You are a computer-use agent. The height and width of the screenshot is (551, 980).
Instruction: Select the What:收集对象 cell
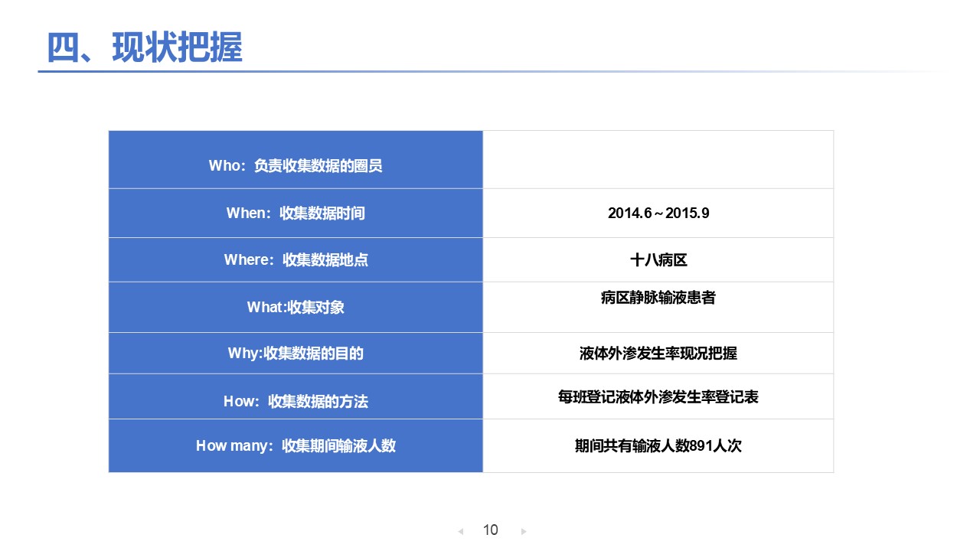pyautogui.click(x=296, y=307)
